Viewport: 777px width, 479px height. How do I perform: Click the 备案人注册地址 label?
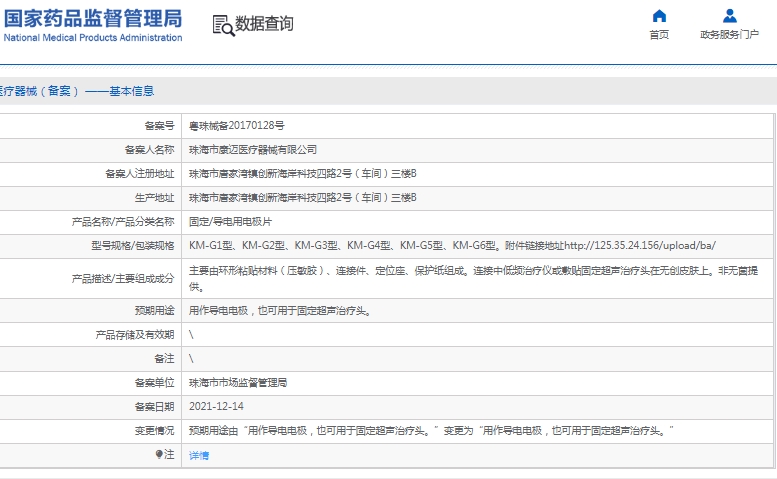[140, 174]
